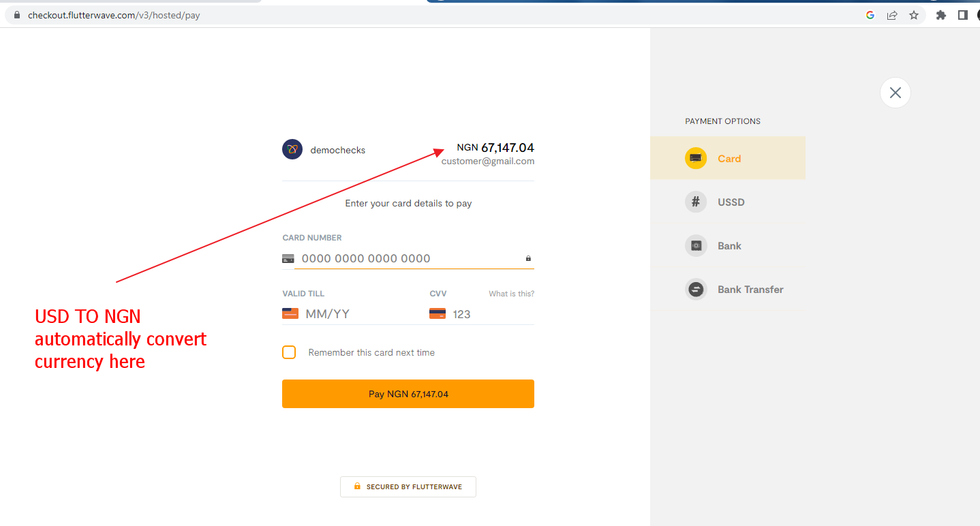
Task: Bookmark this page with the star icon
Action: 914,15
